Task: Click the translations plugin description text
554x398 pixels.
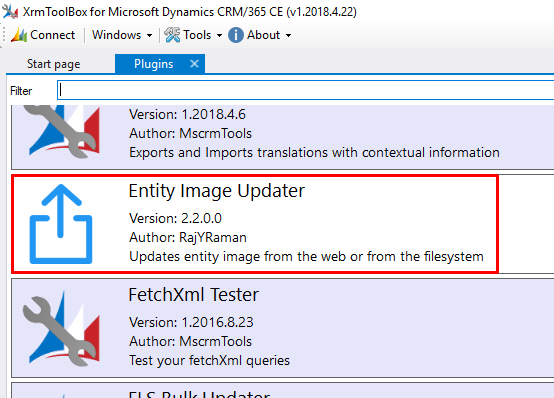Action: tap(314, 153)
